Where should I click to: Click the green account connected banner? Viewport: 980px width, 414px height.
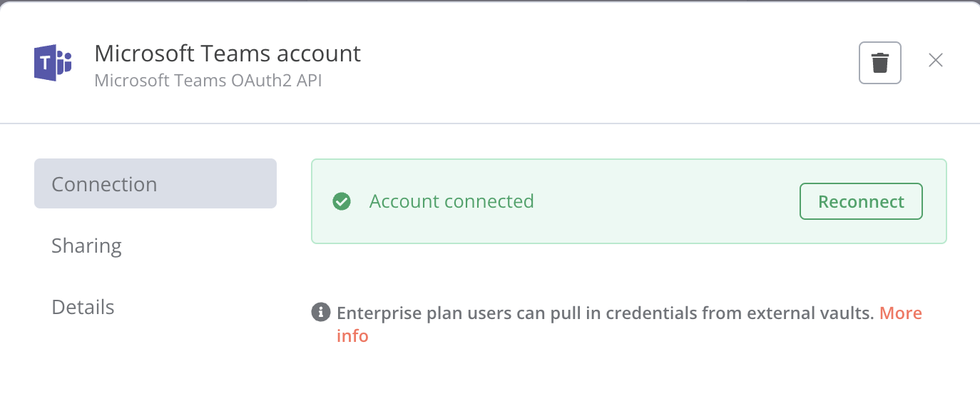pyautogui.click(x=629, y=201)
